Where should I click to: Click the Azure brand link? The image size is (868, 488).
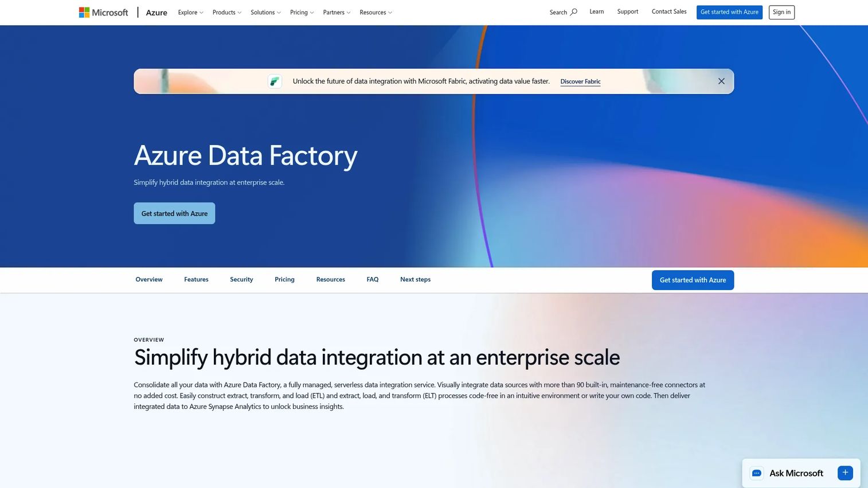[x=157, y=13]
